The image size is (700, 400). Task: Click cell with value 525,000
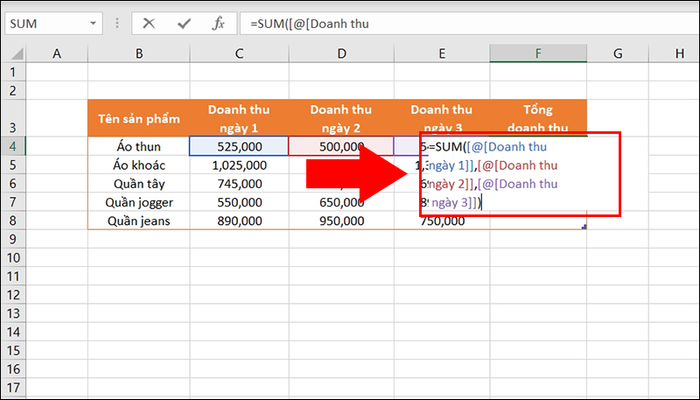tap(239, 146)
